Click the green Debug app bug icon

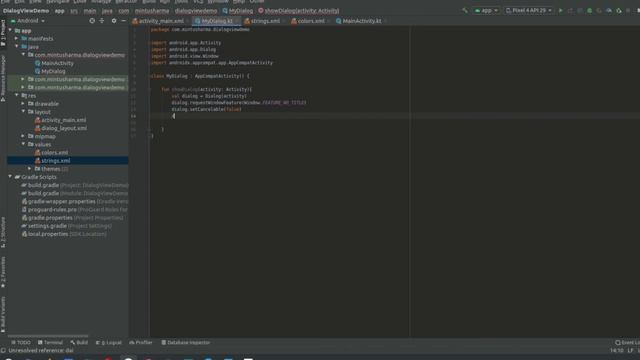(589, 11)
